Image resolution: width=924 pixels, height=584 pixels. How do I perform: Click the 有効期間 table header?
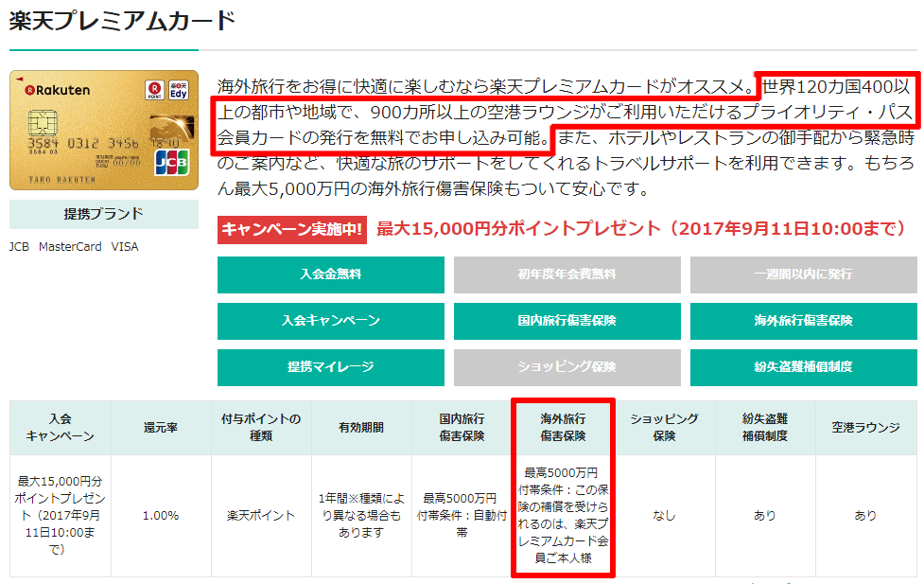[x=361, y=428]
